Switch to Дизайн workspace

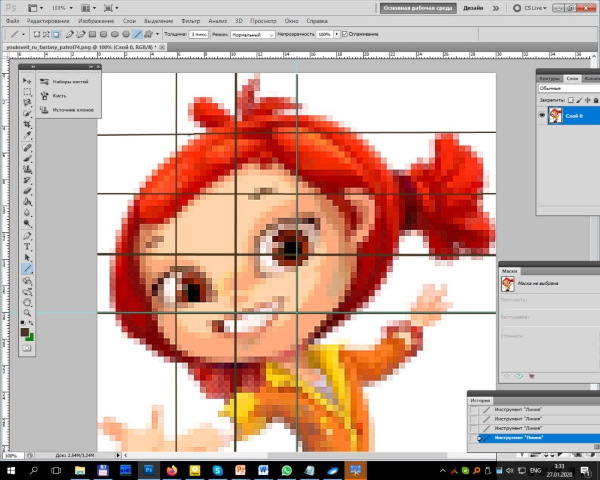click(473, 8)
